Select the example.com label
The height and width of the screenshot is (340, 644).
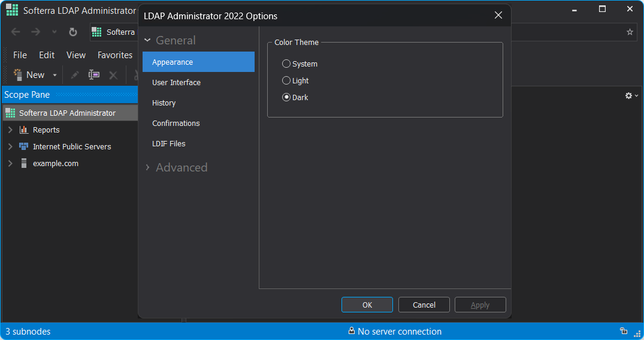coord(56,164)
